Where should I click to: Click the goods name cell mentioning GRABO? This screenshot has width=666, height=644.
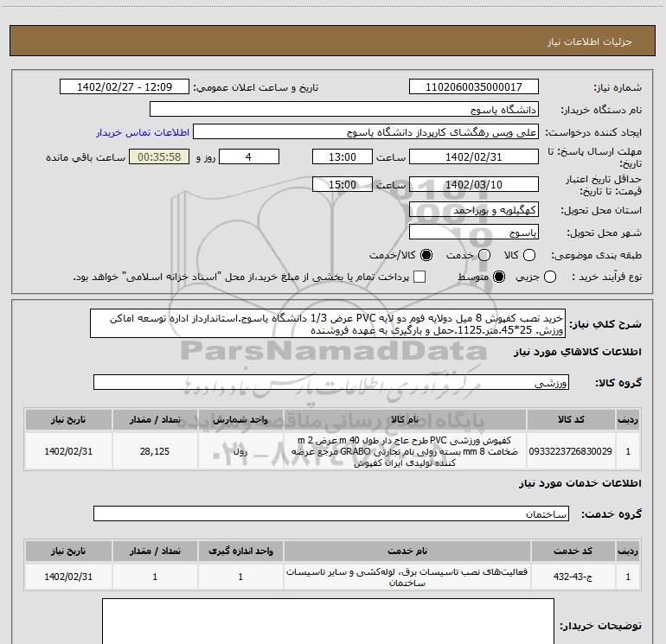tap(405, 451)
